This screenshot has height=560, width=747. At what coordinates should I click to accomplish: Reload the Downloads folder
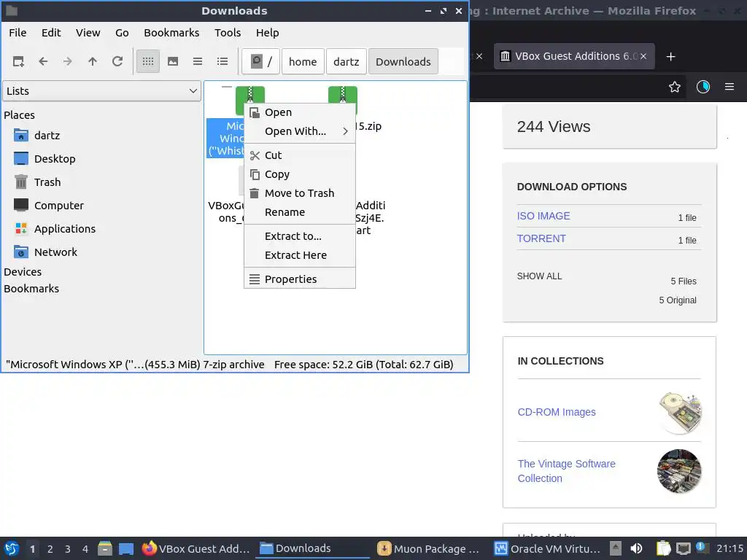pyautogui.click(x=117, y=61)
